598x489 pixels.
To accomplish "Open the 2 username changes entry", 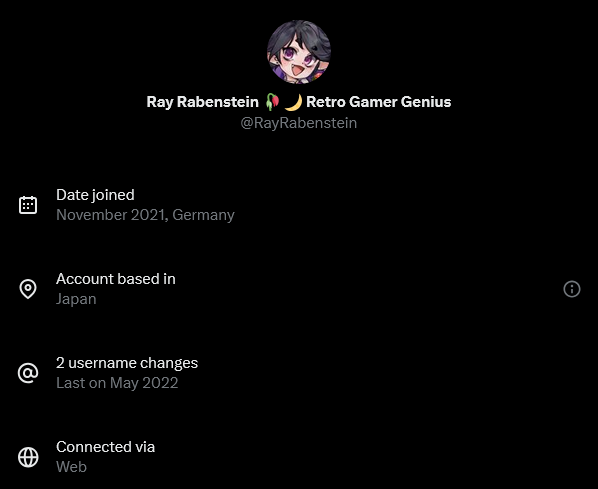I will (x=127, y=363).
